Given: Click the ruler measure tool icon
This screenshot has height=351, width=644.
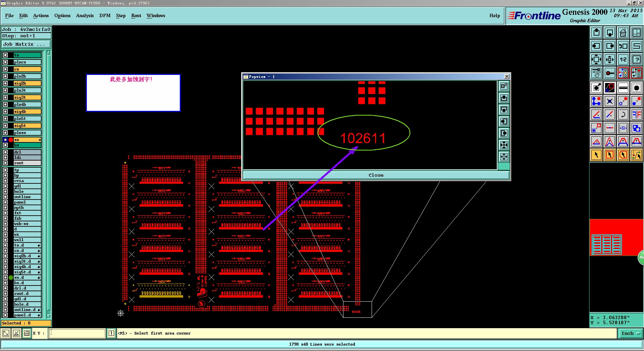Looking at the screenshot, I should [x=623, y=88].
